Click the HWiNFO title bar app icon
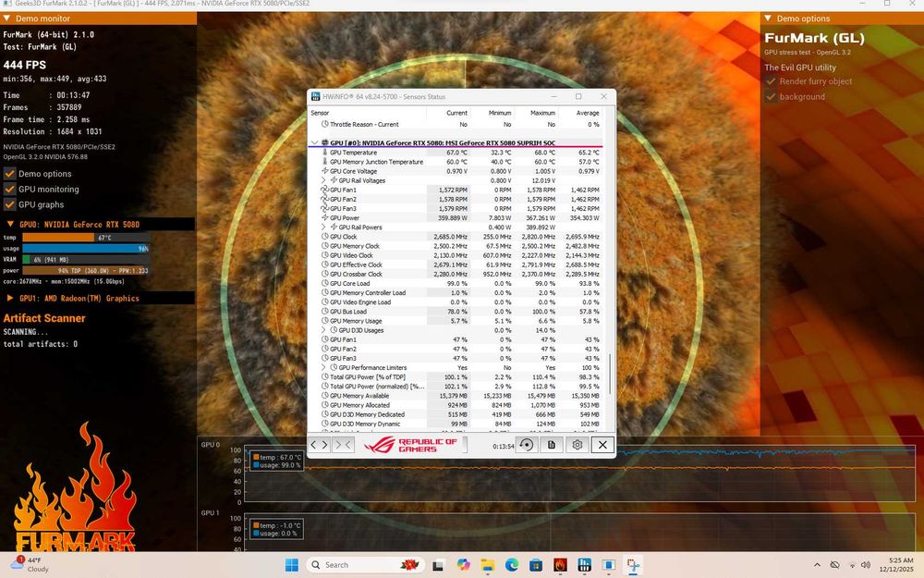This screenshot has height=578, width=924. tap(316, 96)
